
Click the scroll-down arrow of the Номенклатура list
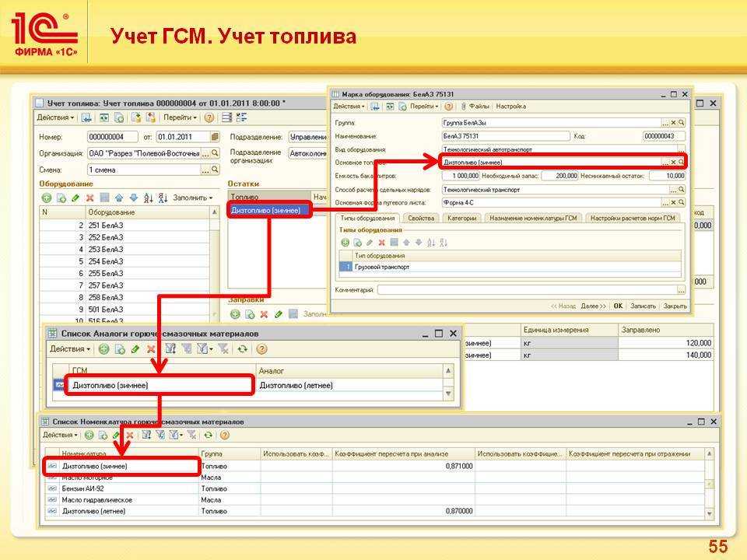[x=710, y=514]
